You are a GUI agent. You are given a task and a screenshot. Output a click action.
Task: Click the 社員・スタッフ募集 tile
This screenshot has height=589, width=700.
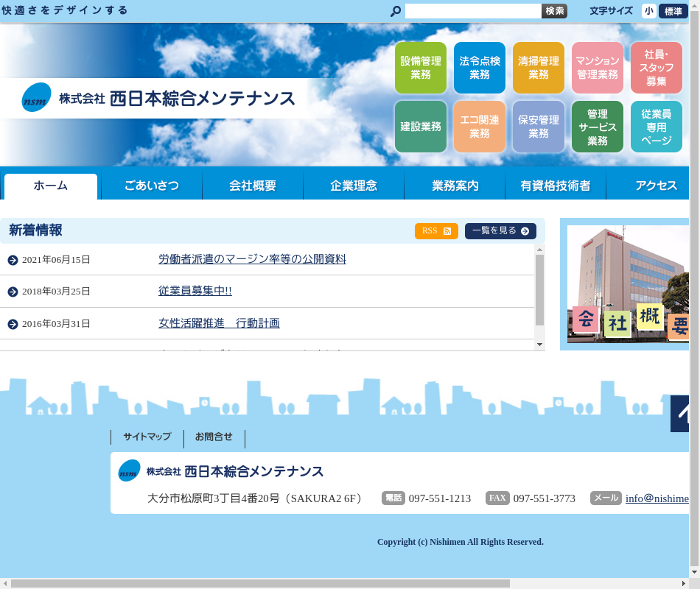(656, 68)
